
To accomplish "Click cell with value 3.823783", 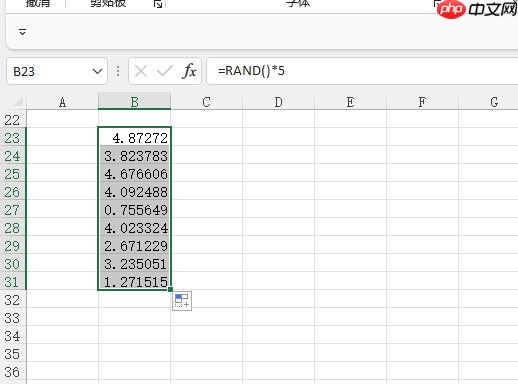I will (135, 155).
